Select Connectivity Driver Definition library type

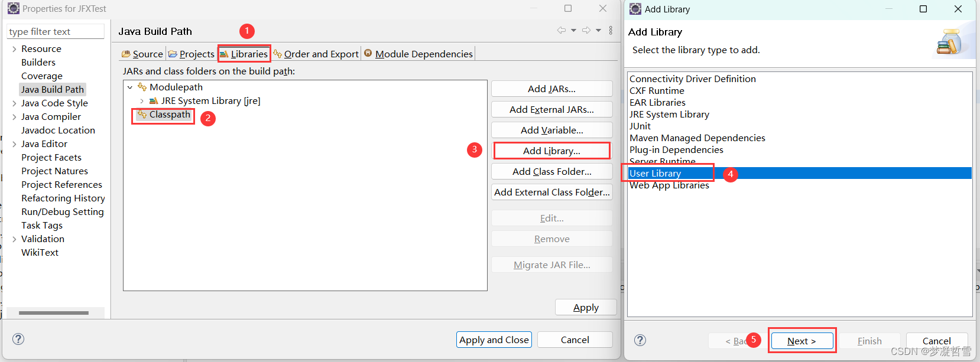point(693,79)
